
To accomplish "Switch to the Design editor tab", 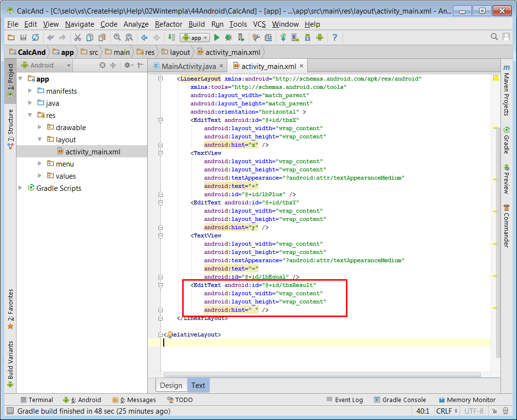I will 171,386.
